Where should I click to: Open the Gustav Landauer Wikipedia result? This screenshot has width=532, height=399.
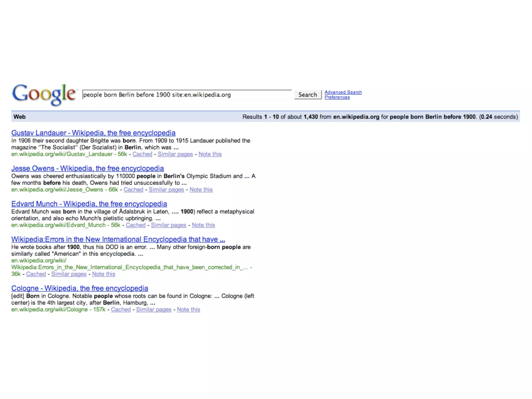(93, 133)
